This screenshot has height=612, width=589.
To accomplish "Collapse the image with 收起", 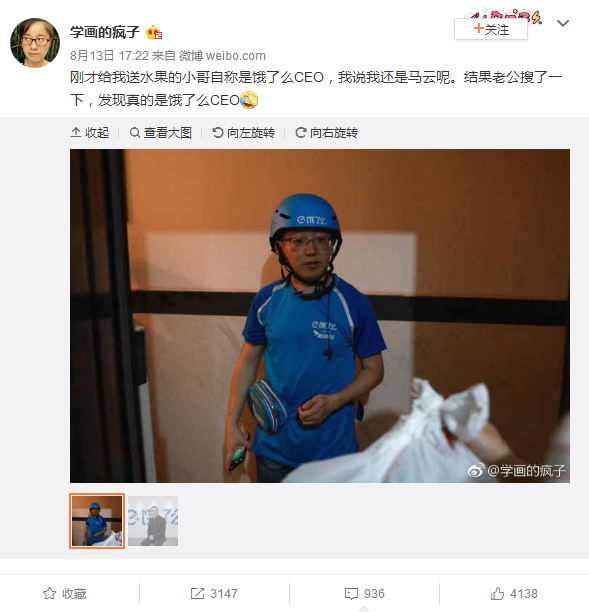I will click(90, 133).
